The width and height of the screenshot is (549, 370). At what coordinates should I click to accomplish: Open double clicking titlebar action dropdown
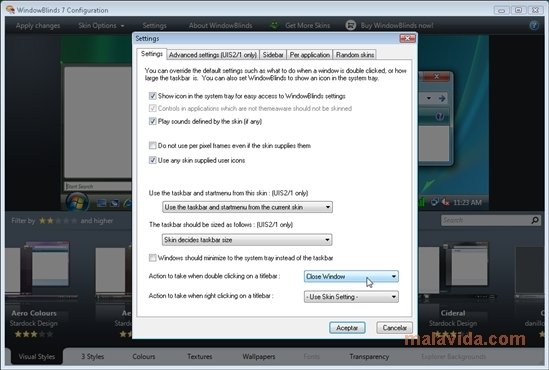351,277
